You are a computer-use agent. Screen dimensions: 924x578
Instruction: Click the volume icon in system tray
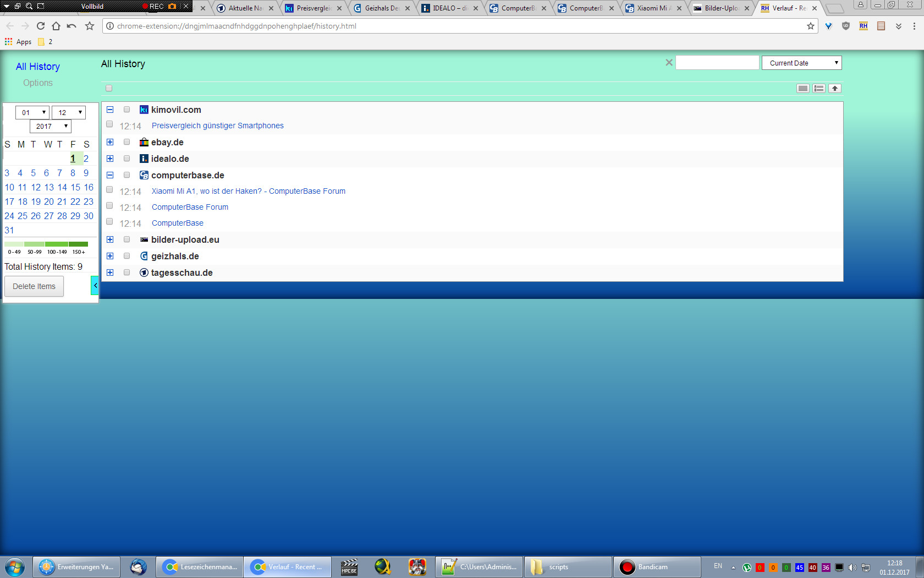[x=852, y=568]
